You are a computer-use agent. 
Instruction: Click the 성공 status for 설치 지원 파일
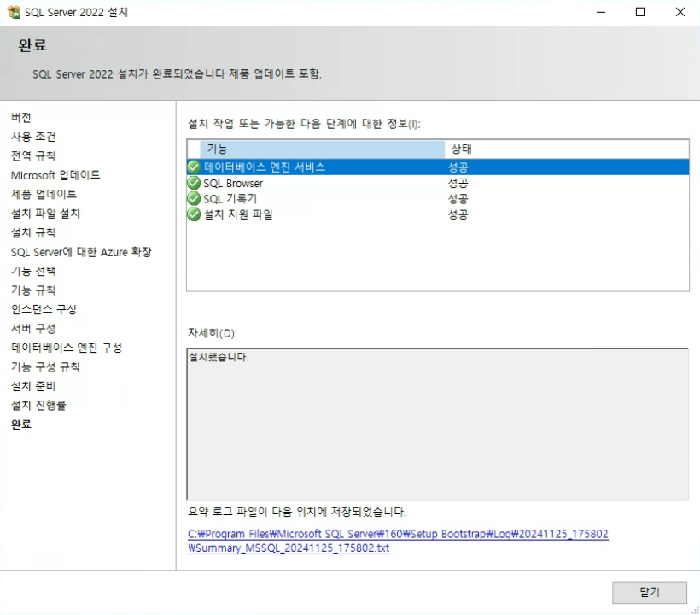coord(458,214)
